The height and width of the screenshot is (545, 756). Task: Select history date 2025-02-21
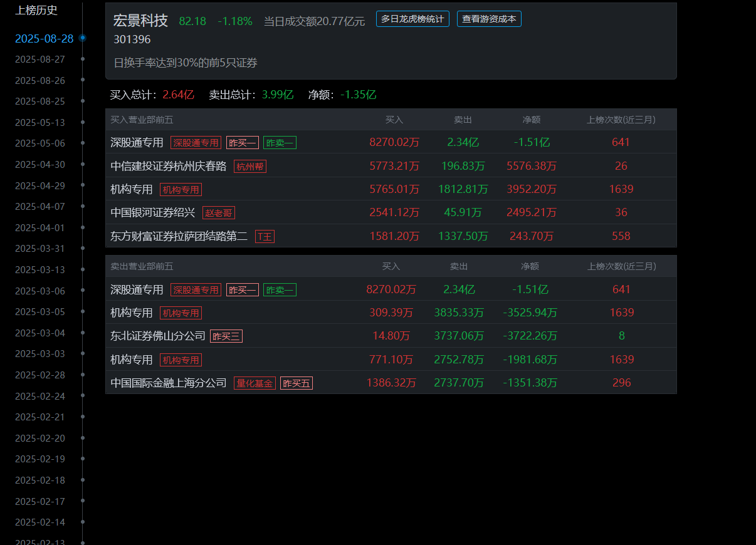click(39, 417)
